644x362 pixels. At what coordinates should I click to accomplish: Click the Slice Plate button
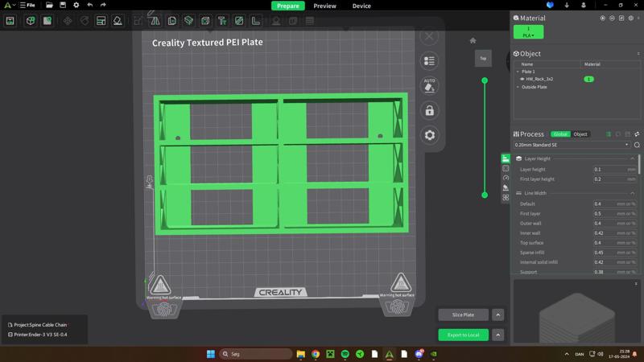click(x=463, y=315)
